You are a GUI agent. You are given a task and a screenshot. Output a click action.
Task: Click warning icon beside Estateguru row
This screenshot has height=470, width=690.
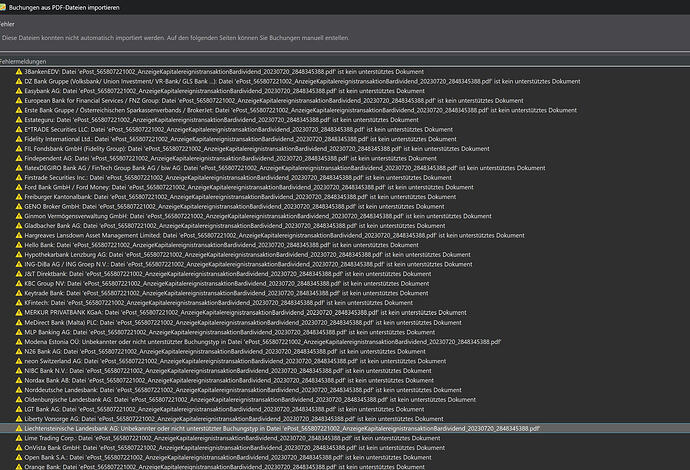(18, 120)
